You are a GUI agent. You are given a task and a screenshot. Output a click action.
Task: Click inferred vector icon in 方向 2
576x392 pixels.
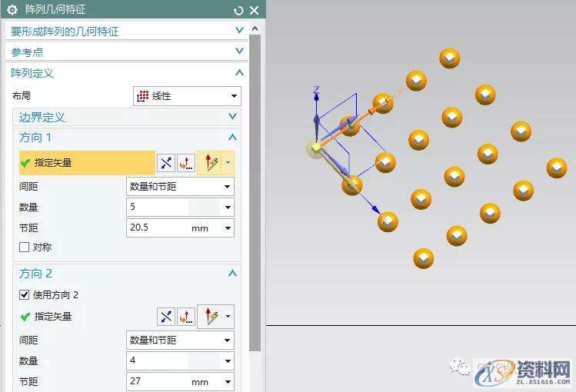(x=210, y=317)
